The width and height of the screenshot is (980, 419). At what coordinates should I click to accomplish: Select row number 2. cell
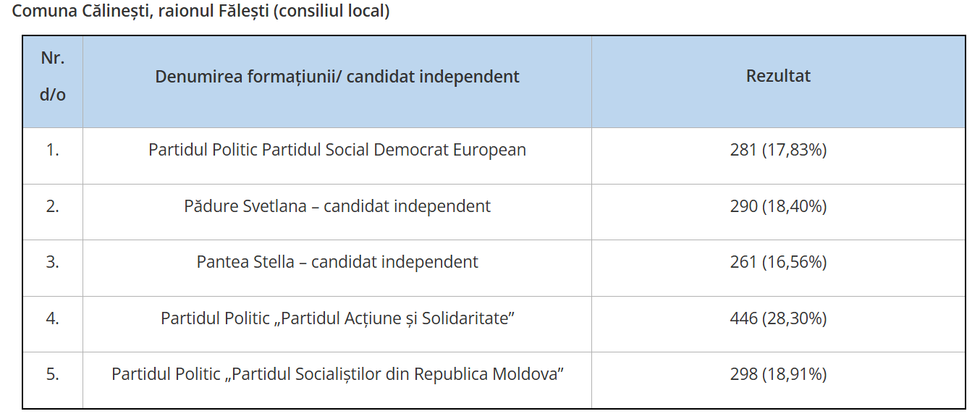tap(52, 206)
